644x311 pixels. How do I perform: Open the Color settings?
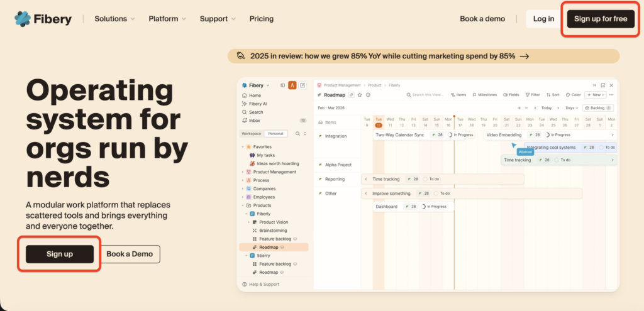tap(574, 95)
